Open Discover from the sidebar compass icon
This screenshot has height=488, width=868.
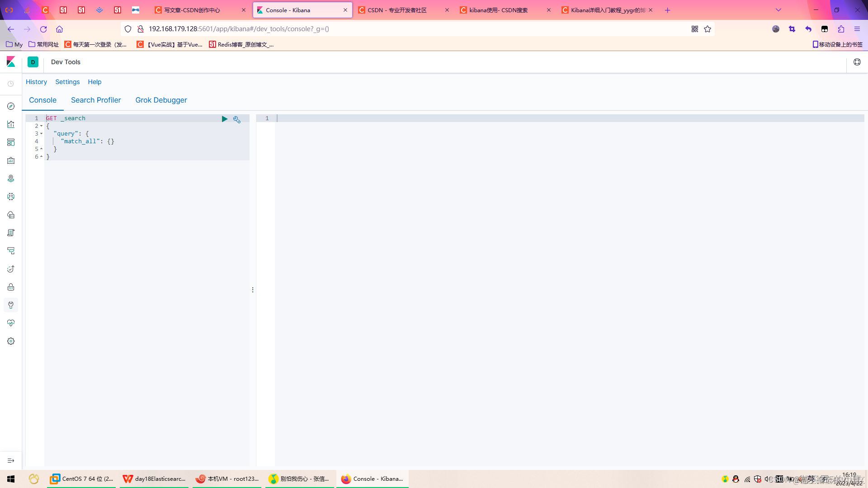[11, 106]
